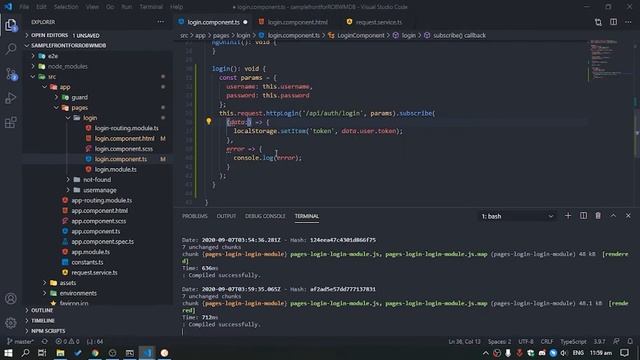
Task: Open the Windows Start menu
Action: point(8,353)
